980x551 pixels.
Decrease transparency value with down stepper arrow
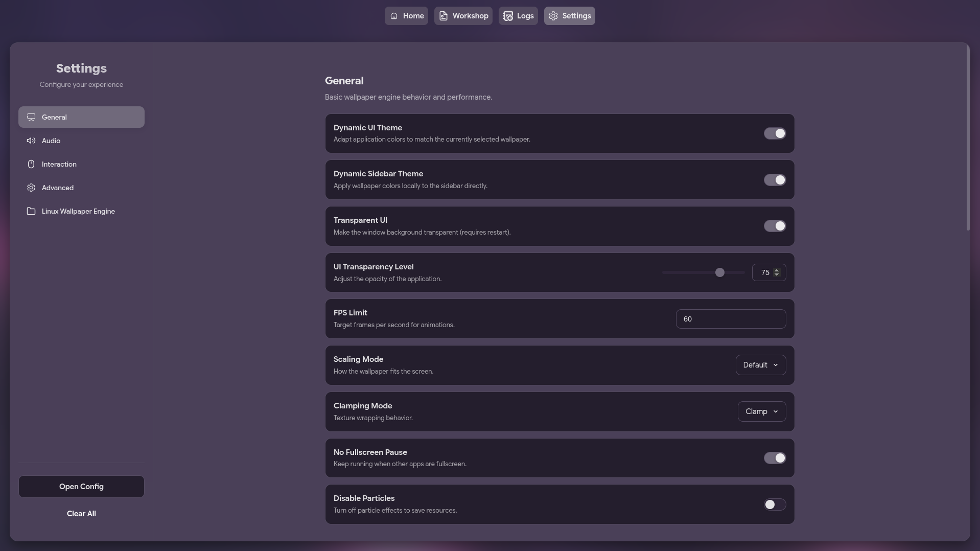click(777, 275)
